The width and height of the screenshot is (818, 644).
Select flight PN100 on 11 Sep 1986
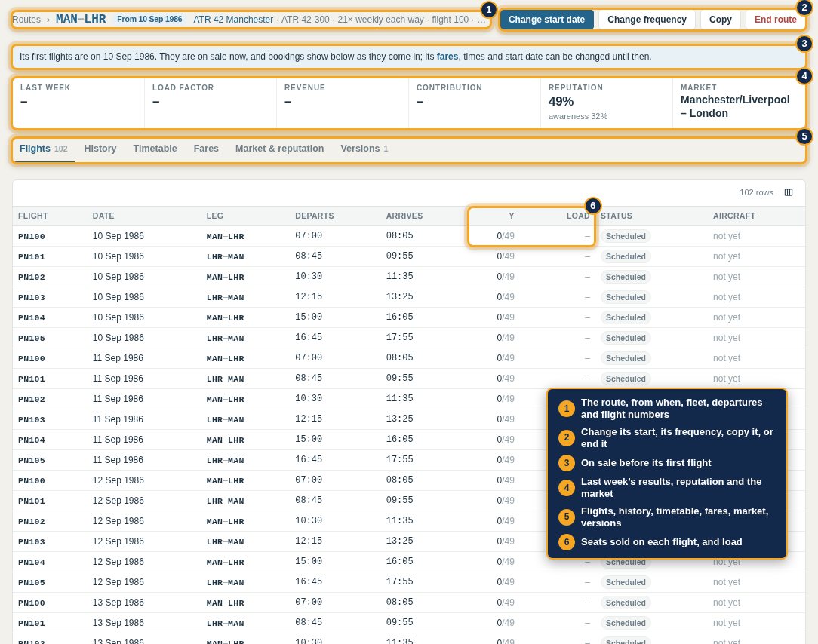click(408, 357)
